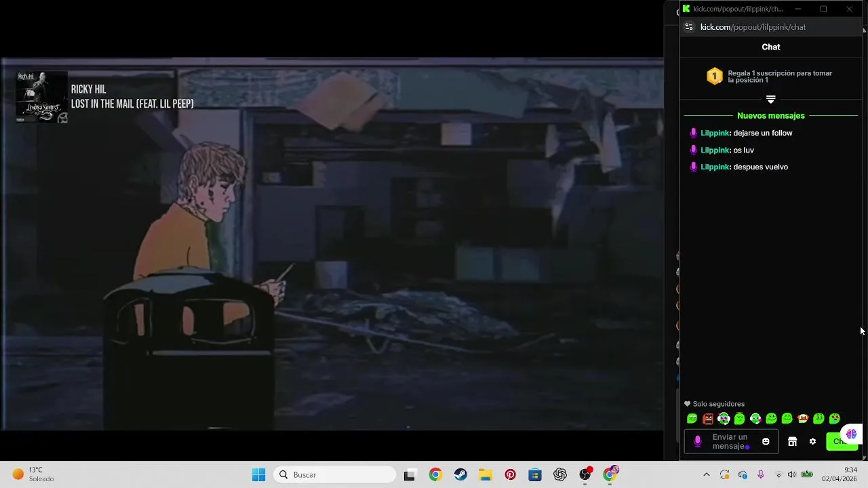Open File Explorer from taskbar

[x=486, y=474]
